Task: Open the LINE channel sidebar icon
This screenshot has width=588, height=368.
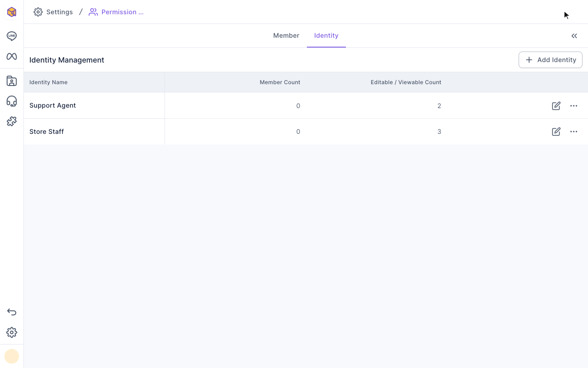Action: (x=11, y=36)
